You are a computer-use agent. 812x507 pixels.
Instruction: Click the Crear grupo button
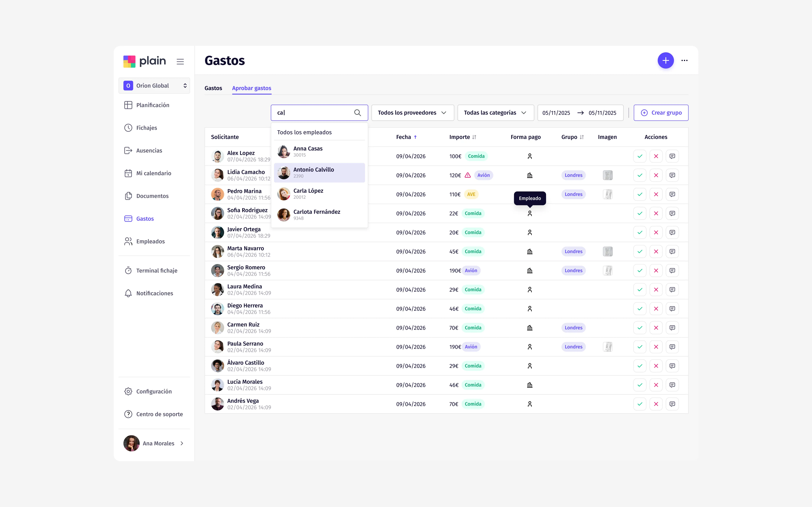[661, 113]
